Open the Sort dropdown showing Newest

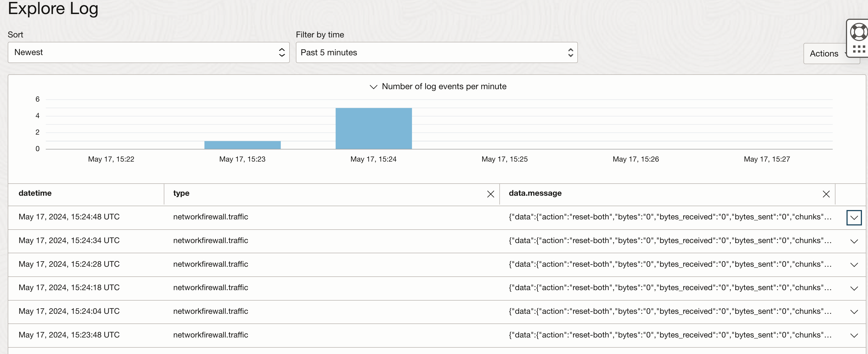pyautogui.click(x=149, y=53)
